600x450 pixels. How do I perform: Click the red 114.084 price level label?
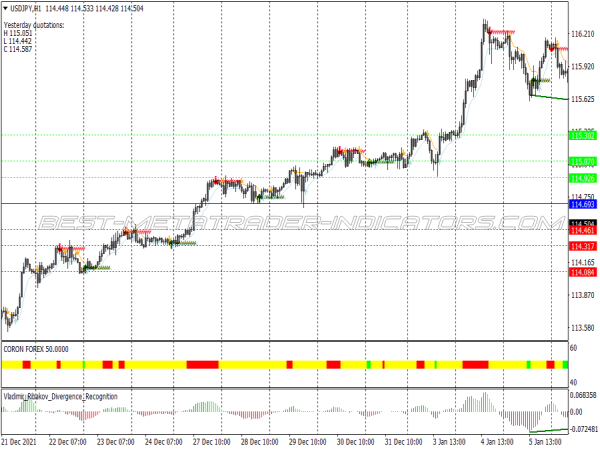(x=582, y=272)
